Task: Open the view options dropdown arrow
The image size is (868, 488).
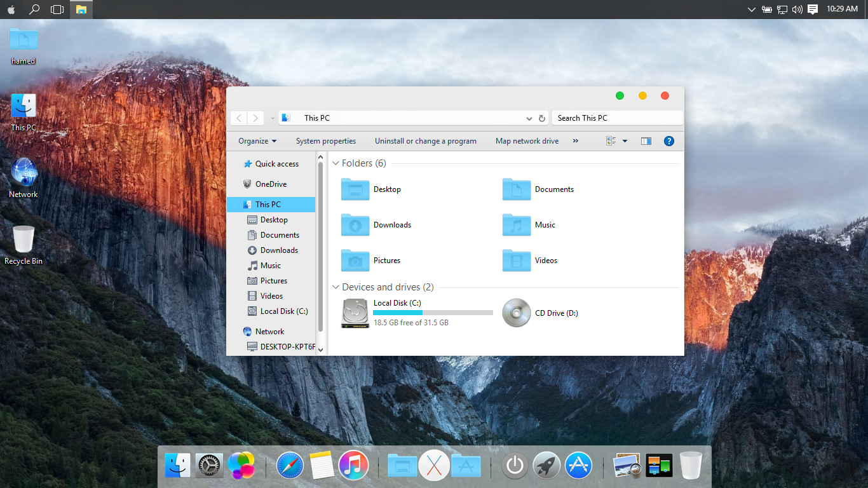Action: click(625, 141)
